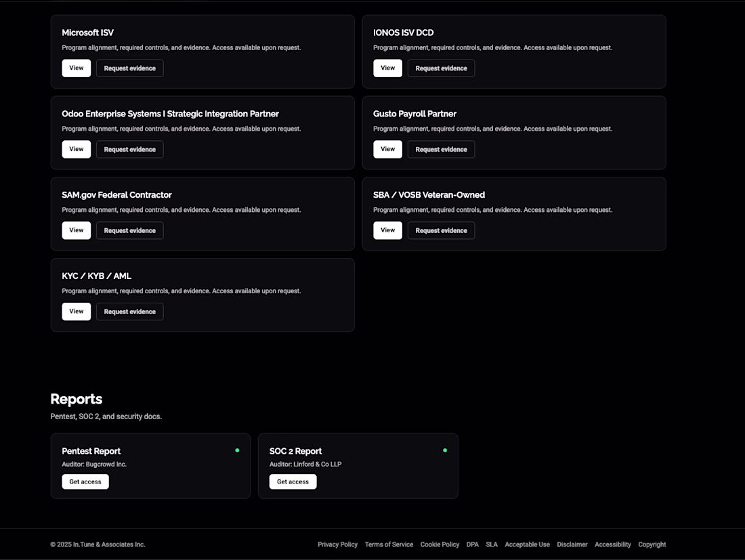This screenshot has height=560, width=745.
Task: View Odoo Enterprise Systems partner details
Action: 77,150
